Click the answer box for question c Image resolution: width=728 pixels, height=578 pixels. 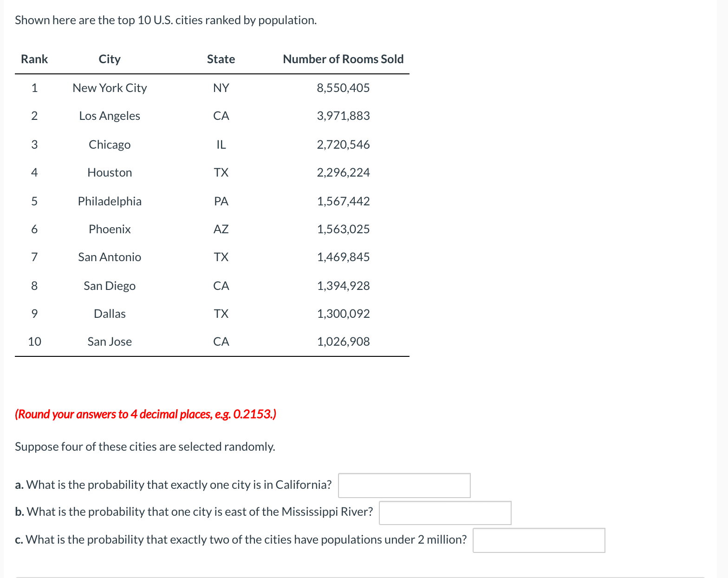pos(539,540)
